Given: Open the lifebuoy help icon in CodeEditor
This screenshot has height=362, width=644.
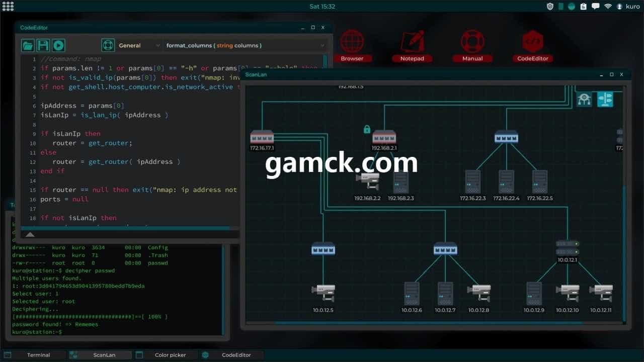Looking at the screenshot, I should point(108,46).
